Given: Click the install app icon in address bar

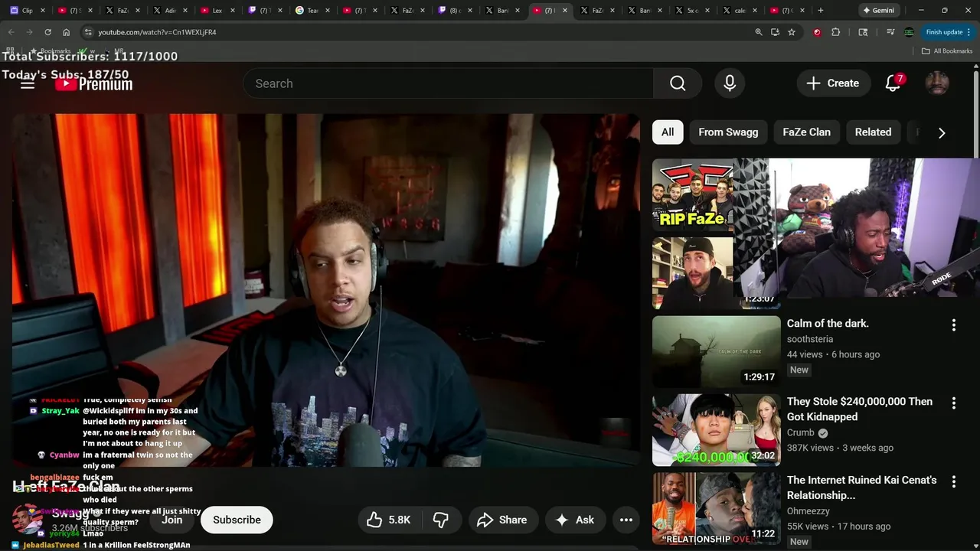Looking at the screenshot, I should click(775, 32).
